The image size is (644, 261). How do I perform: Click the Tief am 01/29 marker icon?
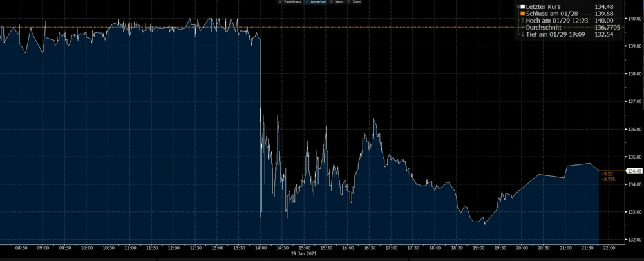coord(522,34)
